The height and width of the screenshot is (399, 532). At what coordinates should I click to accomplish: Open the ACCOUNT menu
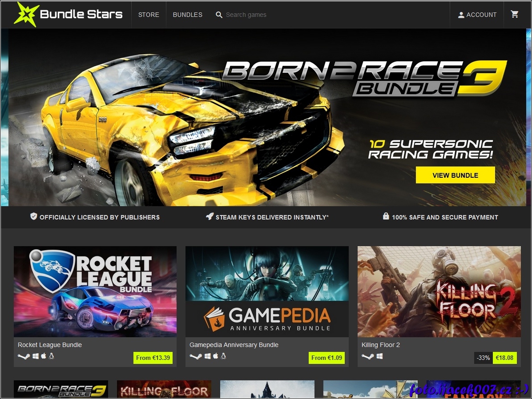click(477, 15)
